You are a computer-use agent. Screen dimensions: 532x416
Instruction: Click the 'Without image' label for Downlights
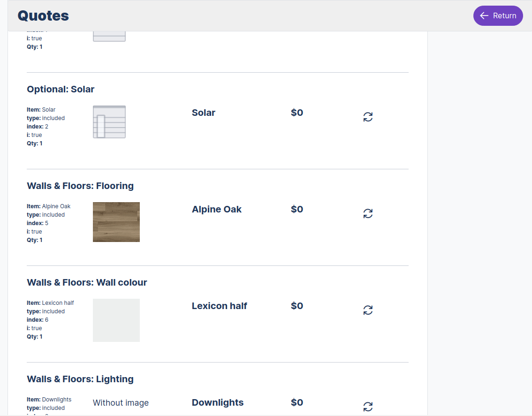121,403
